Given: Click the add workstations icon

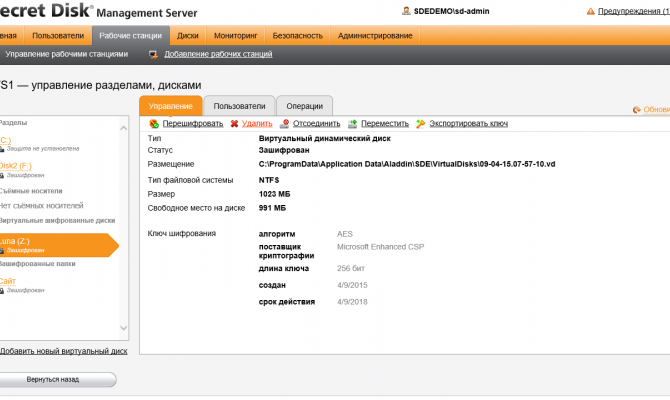Looking at the screenshot, I should (x=153, y=55).
